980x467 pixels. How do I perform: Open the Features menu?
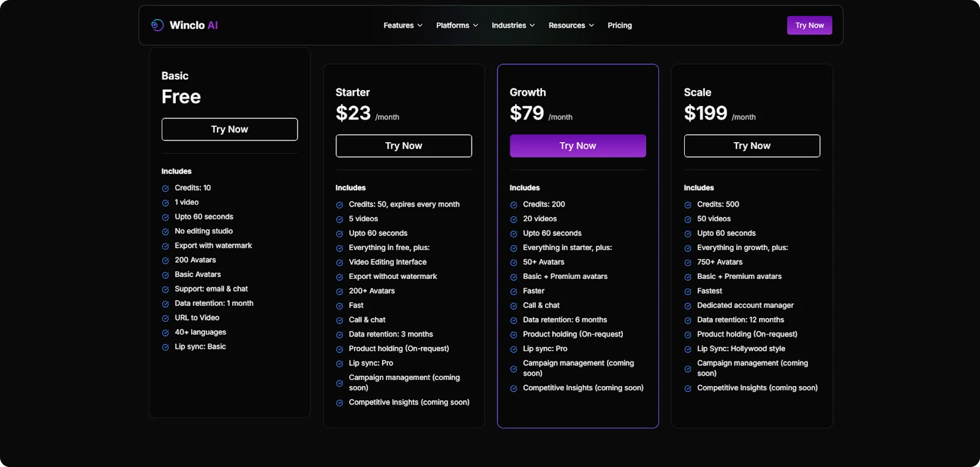click(x=403, y=25)
